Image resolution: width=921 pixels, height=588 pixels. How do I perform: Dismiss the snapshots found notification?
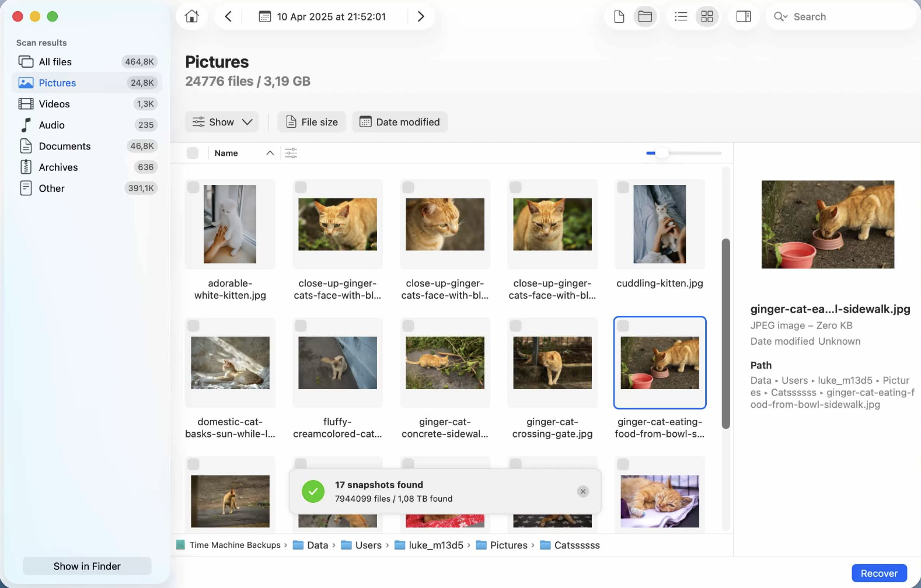(x=582, y=491)
